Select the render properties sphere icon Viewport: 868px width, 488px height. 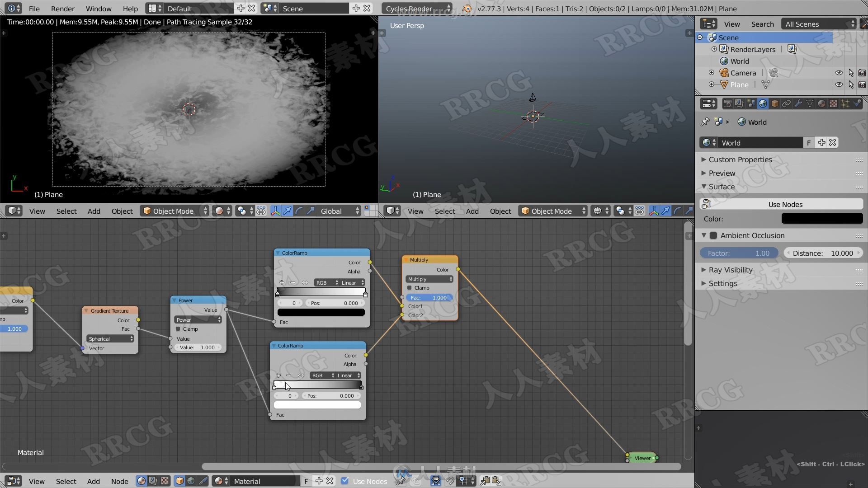726,103
